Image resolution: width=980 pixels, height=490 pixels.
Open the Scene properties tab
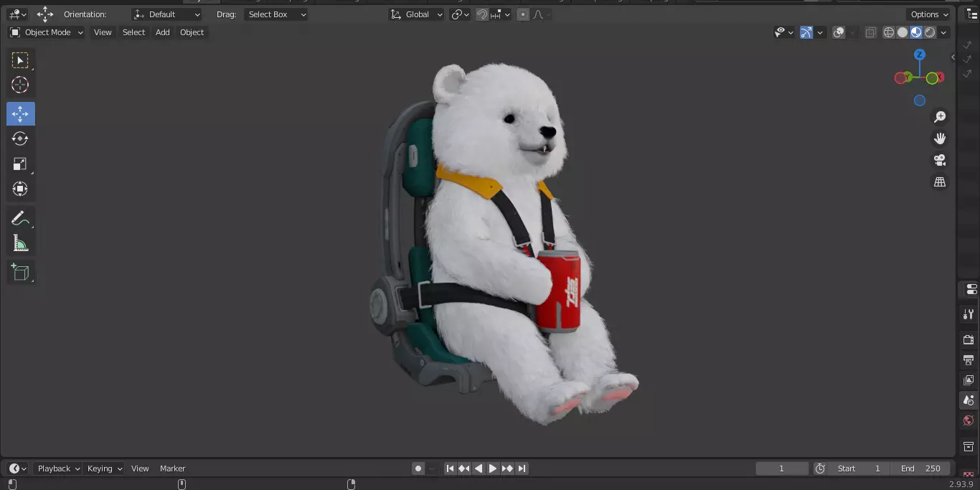tap(969, 400)
